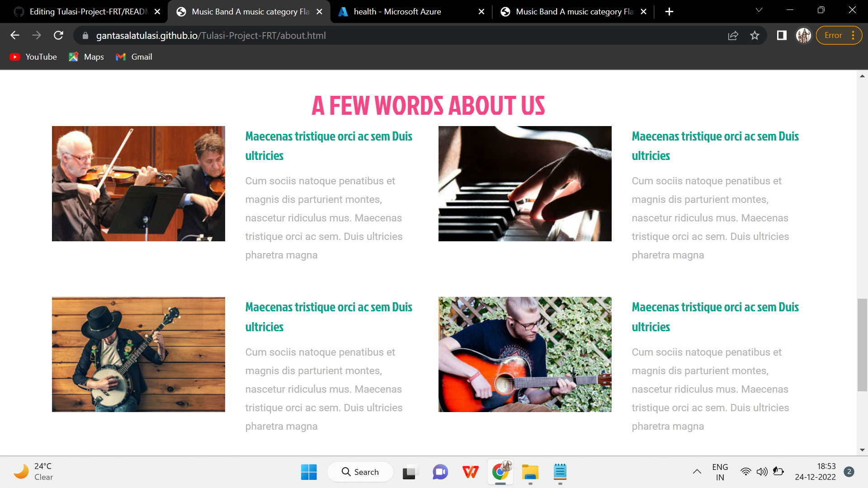Screen dimensions: 868x488
Task: Open the Chat app on the taskbar
Action: (x=440, y=472)
